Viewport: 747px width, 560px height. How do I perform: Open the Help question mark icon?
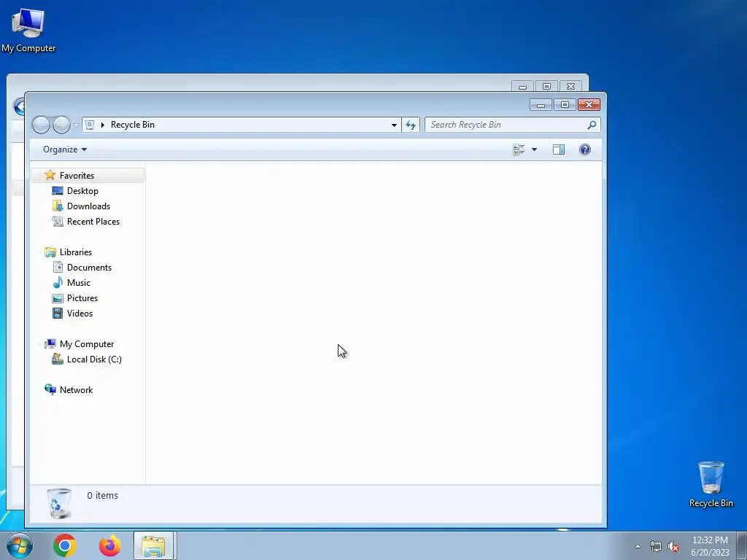[x=584, y=149]
